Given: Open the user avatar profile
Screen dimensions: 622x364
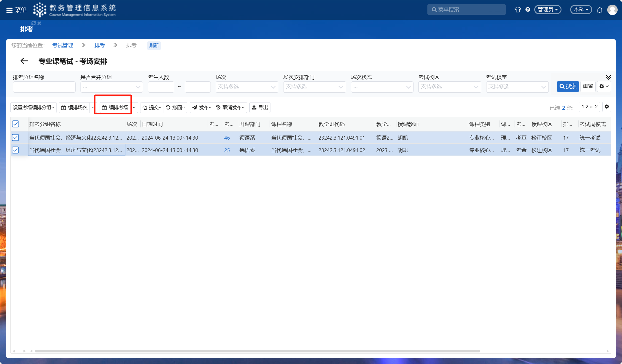Looking at the screenshot, I should (612, 10).
